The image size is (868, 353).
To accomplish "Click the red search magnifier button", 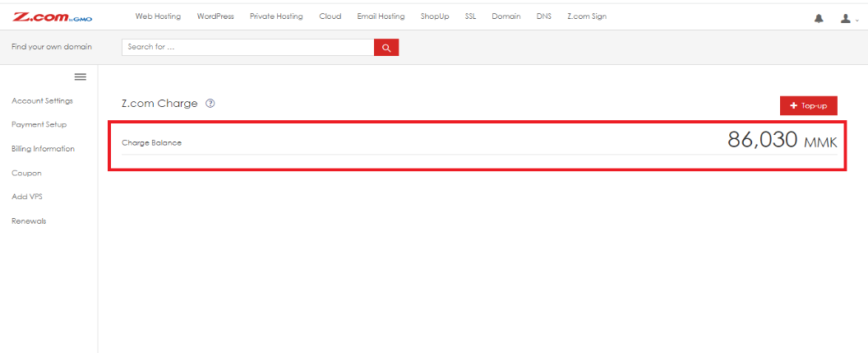I will click(386, 48).
